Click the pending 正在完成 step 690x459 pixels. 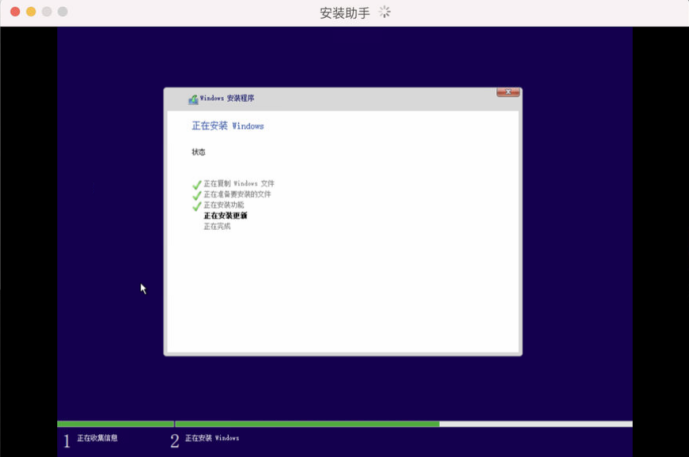pyautogui.click(x=217, y=227)
